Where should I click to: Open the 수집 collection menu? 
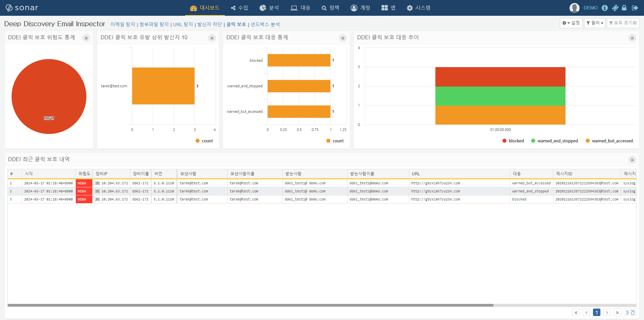(x=239, y=8)
